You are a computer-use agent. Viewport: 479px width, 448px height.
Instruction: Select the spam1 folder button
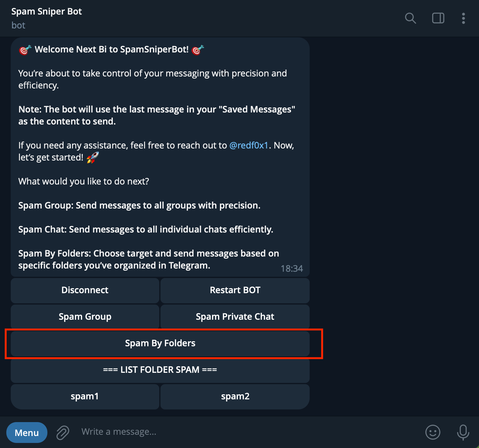[85, 397]
